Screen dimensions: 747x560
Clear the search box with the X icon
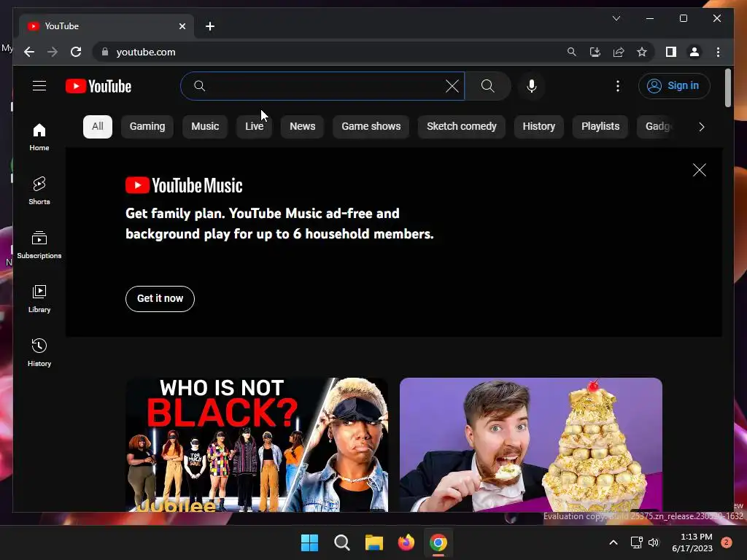tap(452, 86)
